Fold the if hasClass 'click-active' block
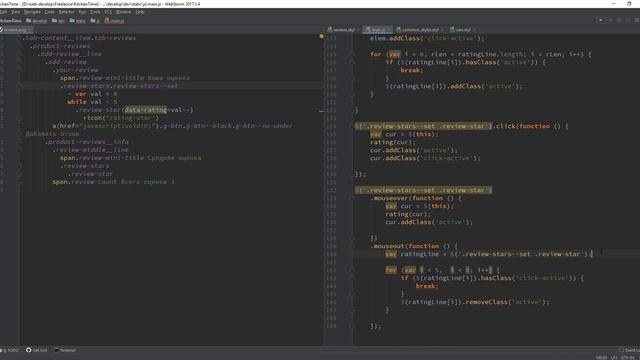This screenshot has width=640, height=360. pyautogui.click(x=351, y=278)
